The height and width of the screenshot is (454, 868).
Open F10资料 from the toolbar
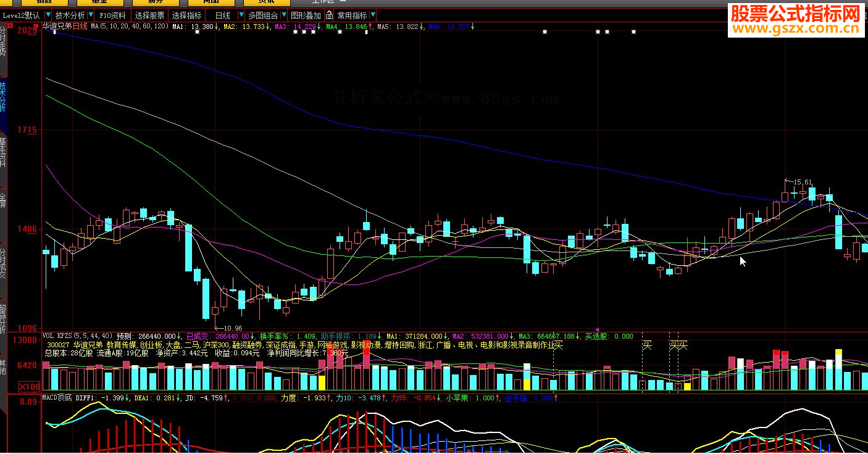point(112,15)
